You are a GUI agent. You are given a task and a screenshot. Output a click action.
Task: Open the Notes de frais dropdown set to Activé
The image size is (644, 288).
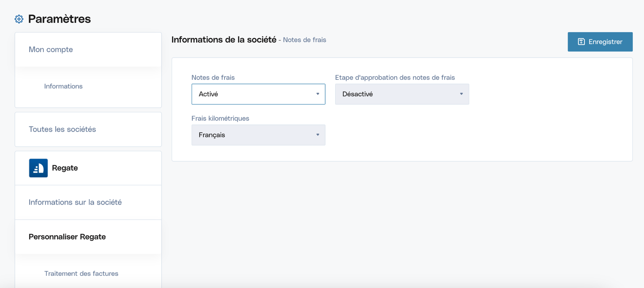tap(258, 94)
